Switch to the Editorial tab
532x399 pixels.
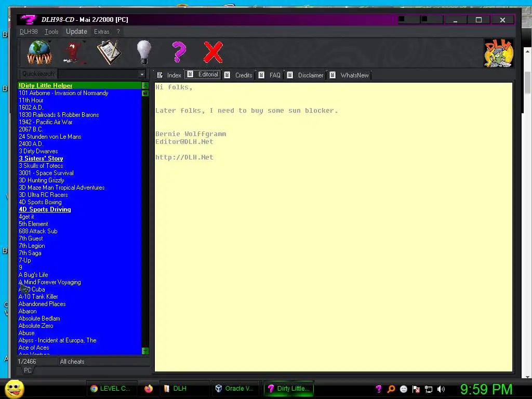(203, 75)
